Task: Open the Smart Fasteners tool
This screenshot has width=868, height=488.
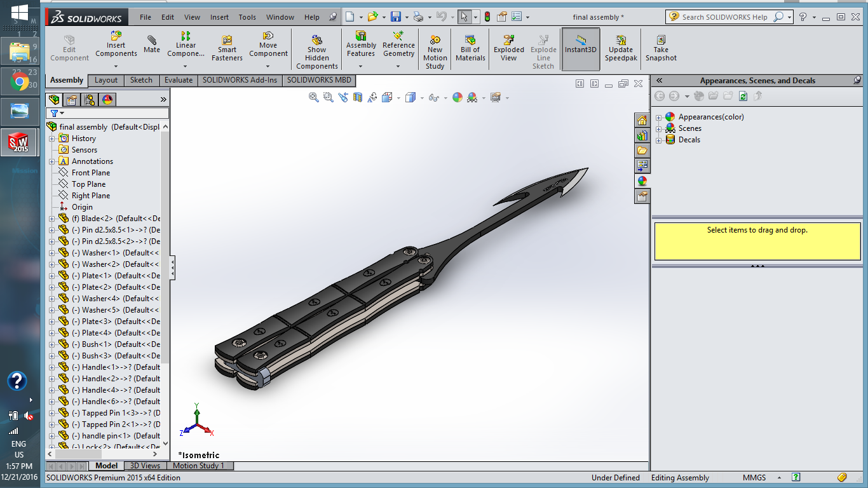Action: [227, 48]
